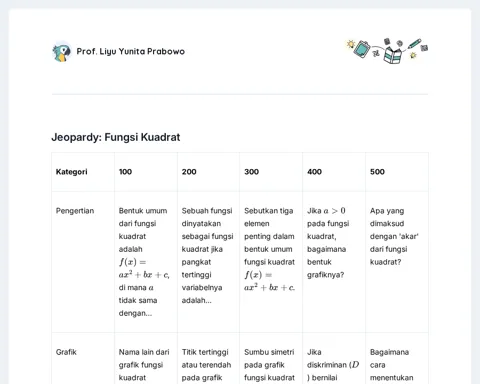The height and width of the screenshot is (384, 480).
Task: Click the 'Sumbu simetri pada grafik' cell
Action: (x=271, y=358)
